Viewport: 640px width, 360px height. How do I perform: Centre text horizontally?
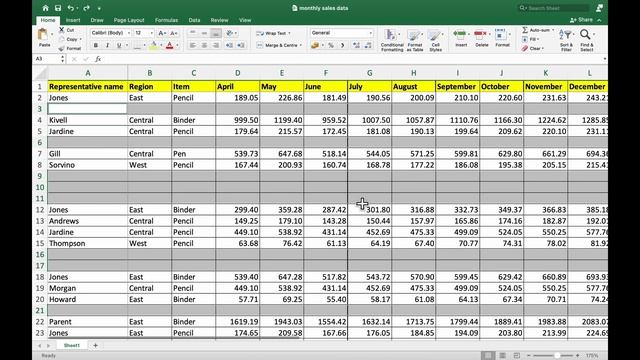pyautogui.click(x=204, y=45)
